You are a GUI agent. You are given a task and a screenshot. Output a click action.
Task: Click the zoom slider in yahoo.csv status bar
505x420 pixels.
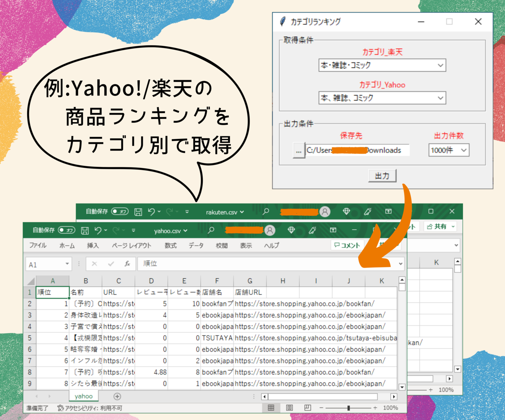tap(349, 408)
